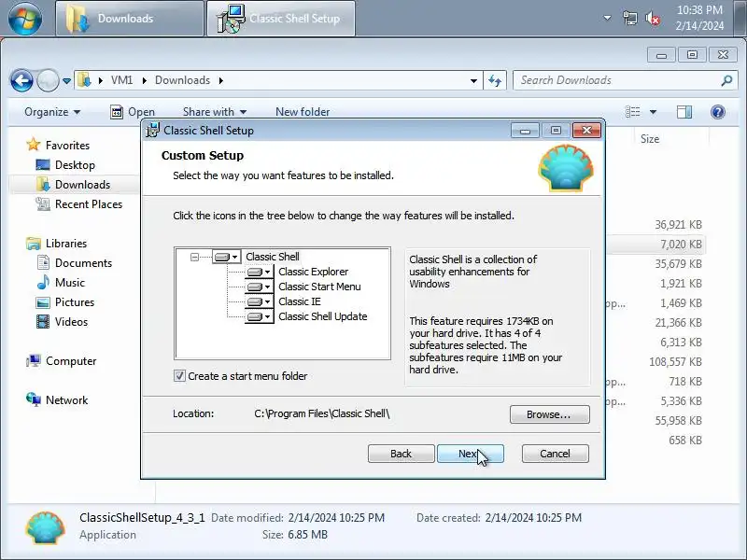Image resolution: width=747 pixels, height=560 pixels.
Task: Open the clock showing 10:38 PM
Action: click(x=699, y=18)
